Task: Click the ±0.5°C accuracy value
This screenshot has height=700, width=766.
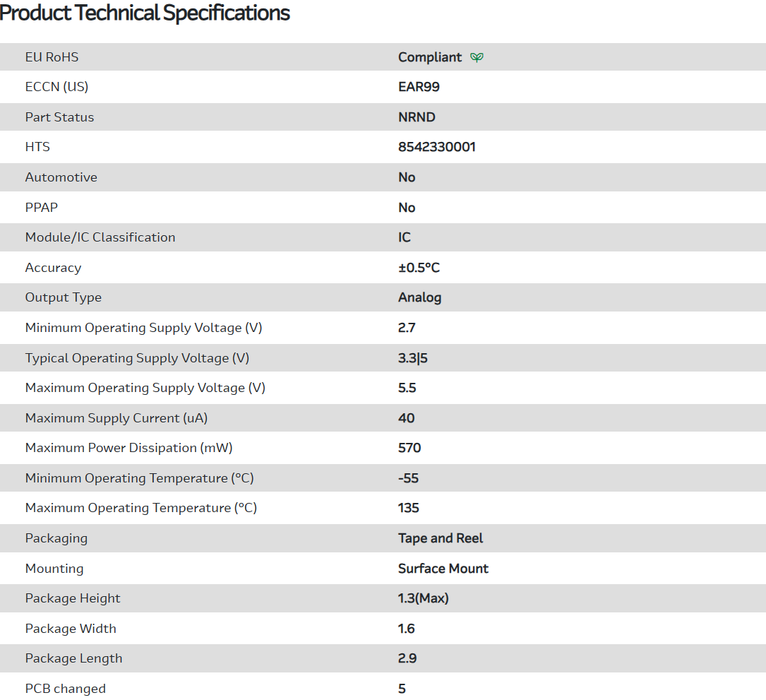Action: [419, 268]
